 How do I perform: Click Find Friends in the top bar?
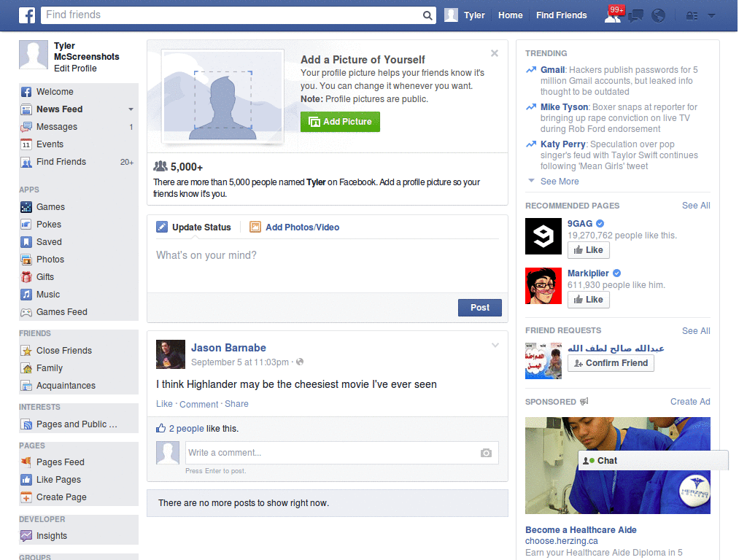561,15
